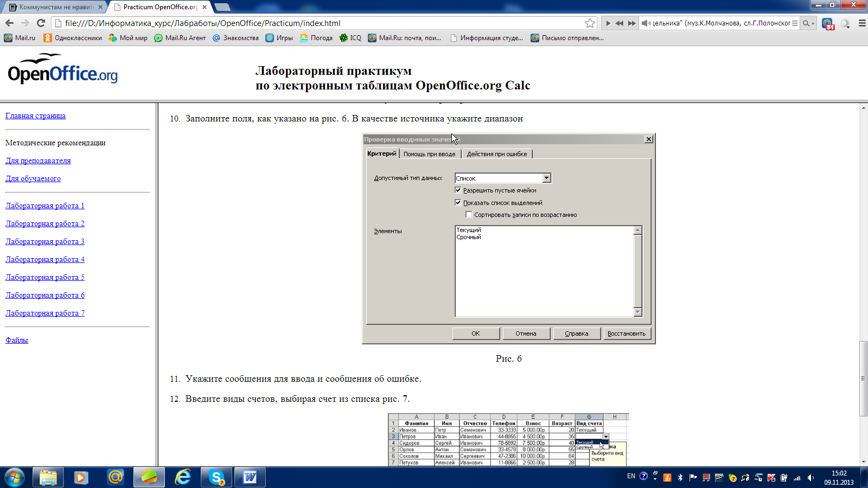
Task: Open Windows Explorer from the taskbar
Action: click(48, 477)
